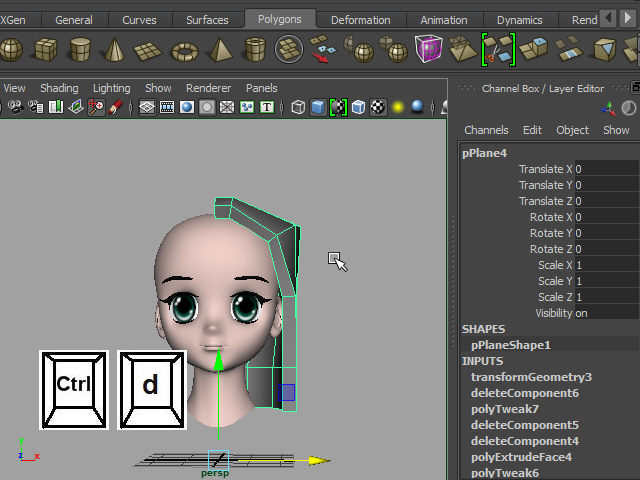Click the Separate icon with red arrow
This screenshot has height=480, width=640.
point(322,49)
